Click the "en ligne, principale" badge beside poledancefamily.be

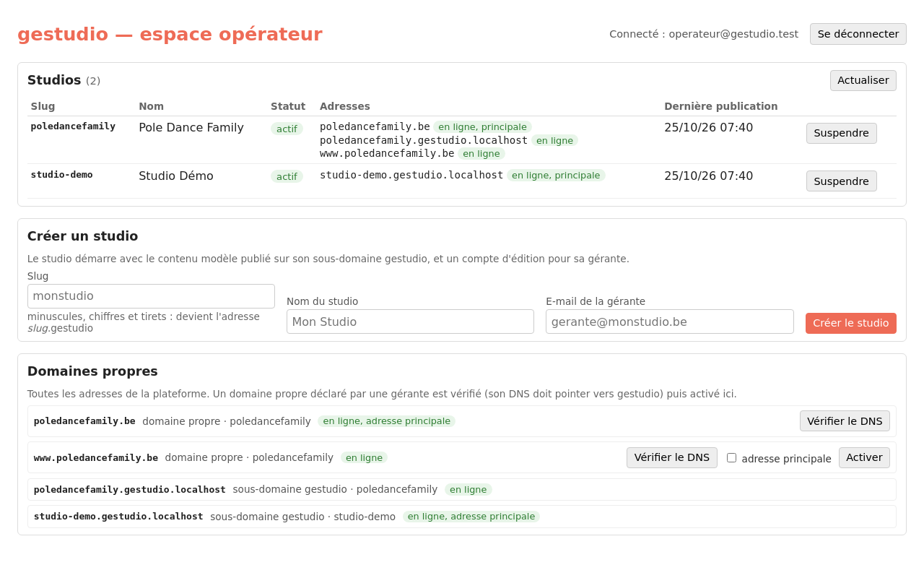tap(482, 127)
